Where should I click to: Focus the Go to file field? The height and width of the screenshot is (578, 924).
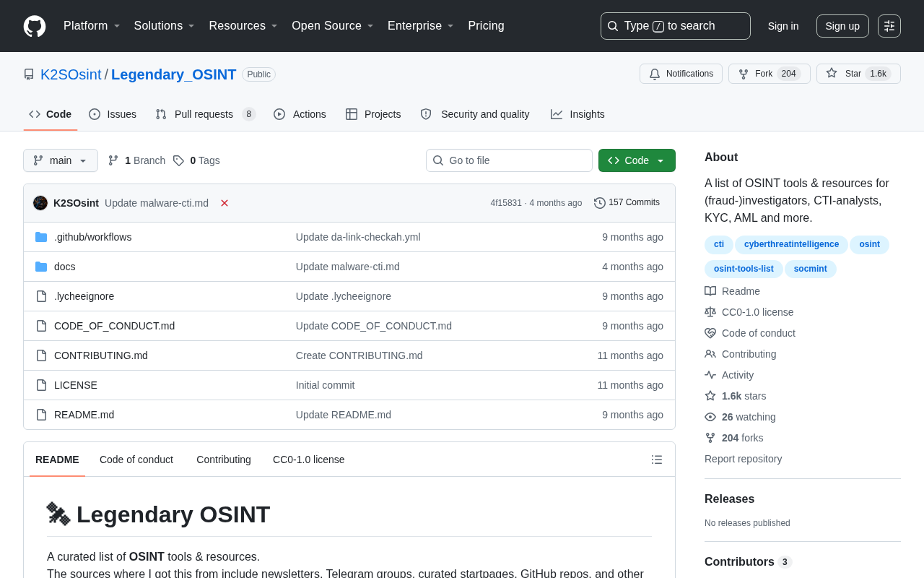click(509, 160)
